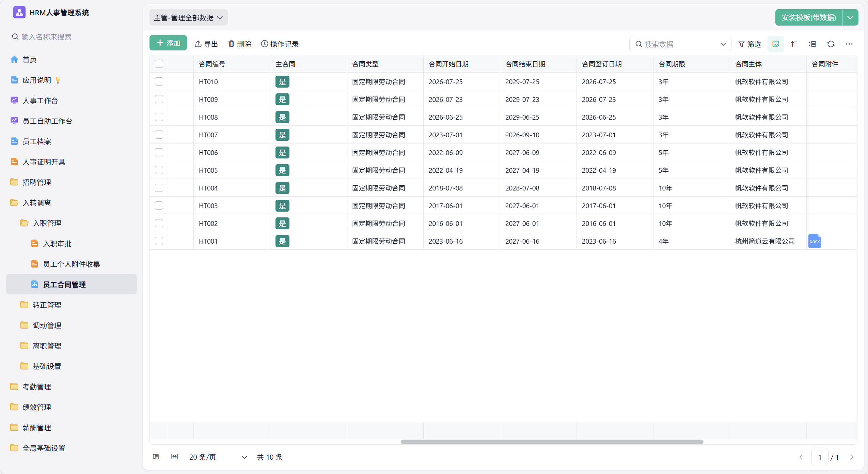Open the row display settings icon
Screen dimensions: 868x474
[x=812, y=44]
